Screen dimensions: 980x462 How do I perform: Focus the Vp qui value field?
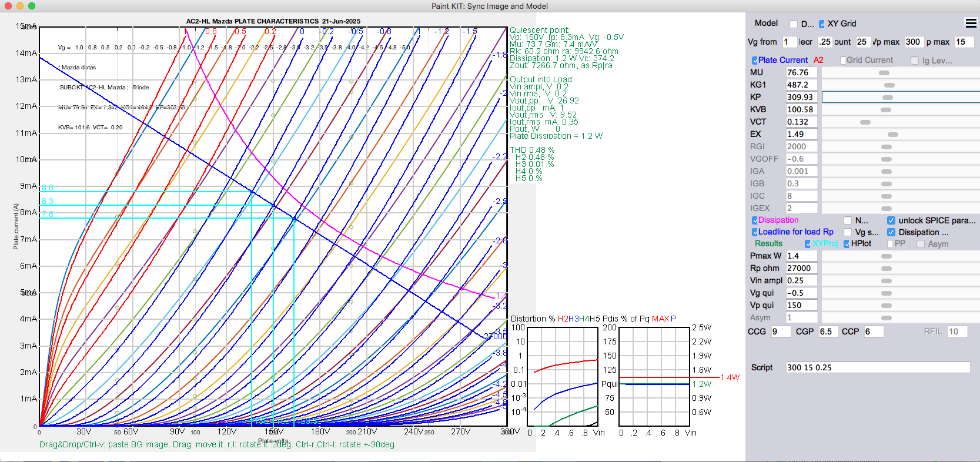pos(801,306)
